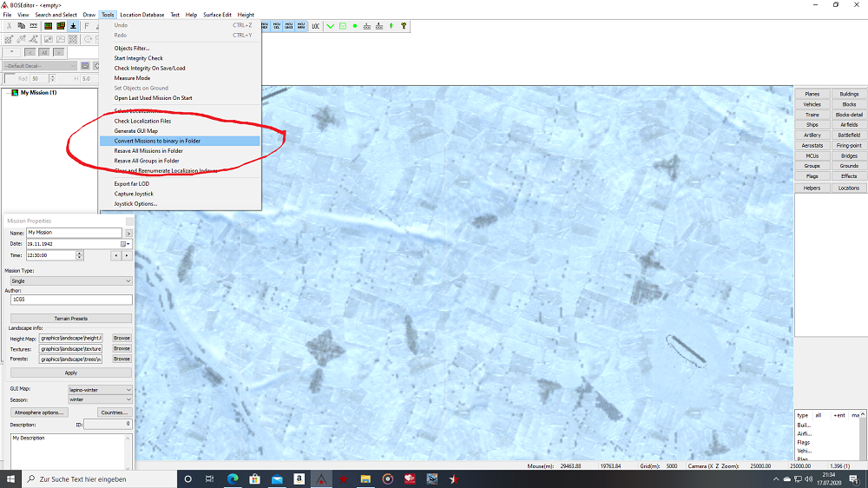Image resolution: width=868 pixels, height=488 pixels.
Task: Click the green checkmark toolbar icon
Action: 330,26
